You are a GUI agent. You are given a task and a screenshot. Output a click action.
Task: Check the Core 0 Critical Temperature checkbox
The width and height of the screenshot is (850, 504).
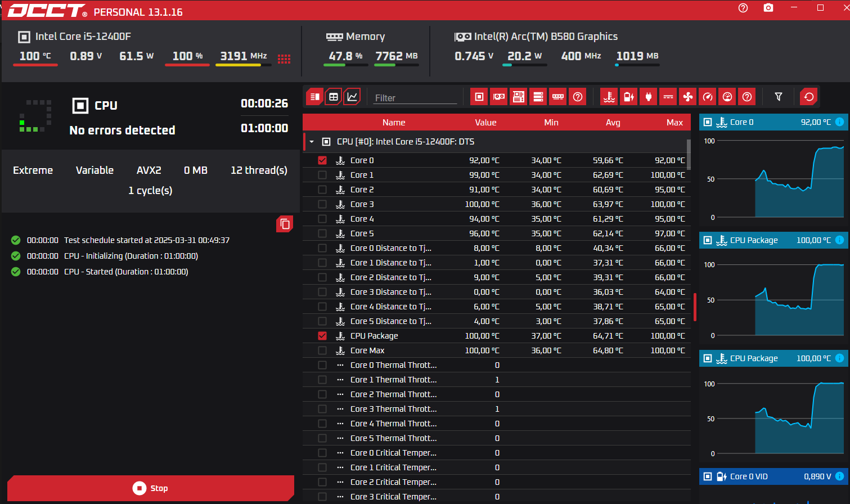(322, 453)
